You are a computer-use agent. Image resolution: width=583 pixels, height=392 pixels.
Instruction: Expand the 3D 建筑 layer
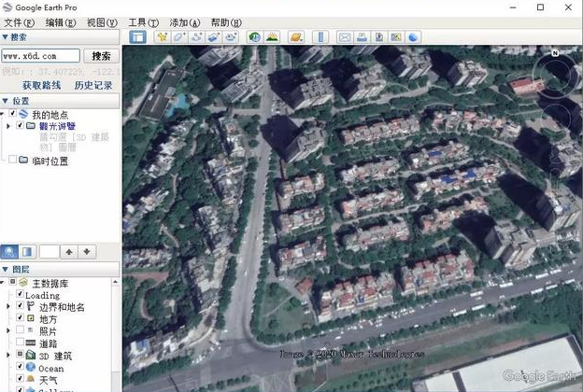click(x=8, y=356)
